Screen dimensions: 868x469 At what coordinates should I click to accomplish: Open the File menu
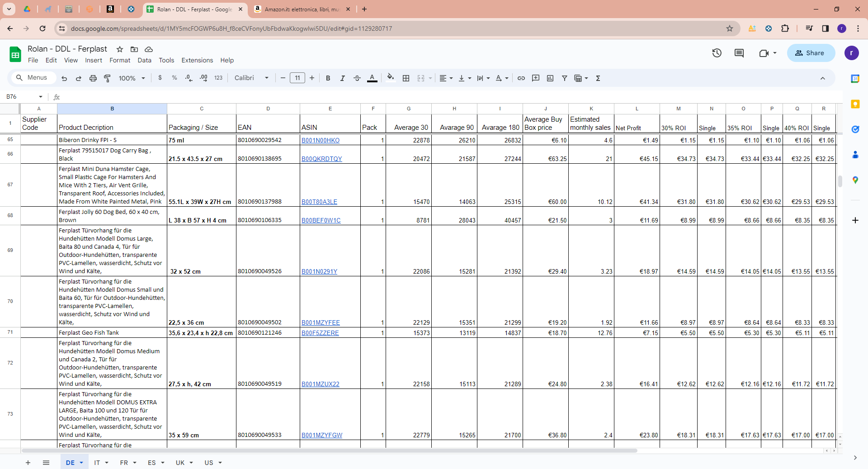(x=33, y=60)
